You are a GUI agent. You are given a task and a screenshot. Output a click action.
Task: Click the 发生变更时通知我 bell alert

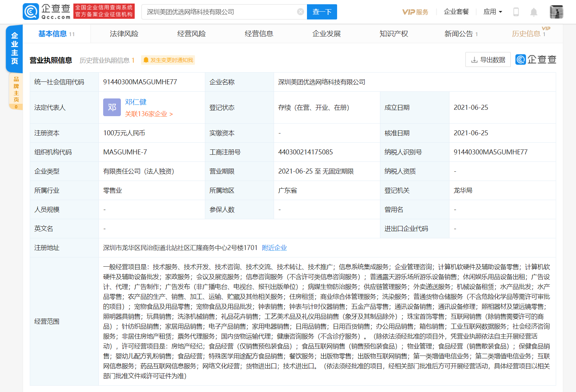pyautogui.click(x=168, y=60)
